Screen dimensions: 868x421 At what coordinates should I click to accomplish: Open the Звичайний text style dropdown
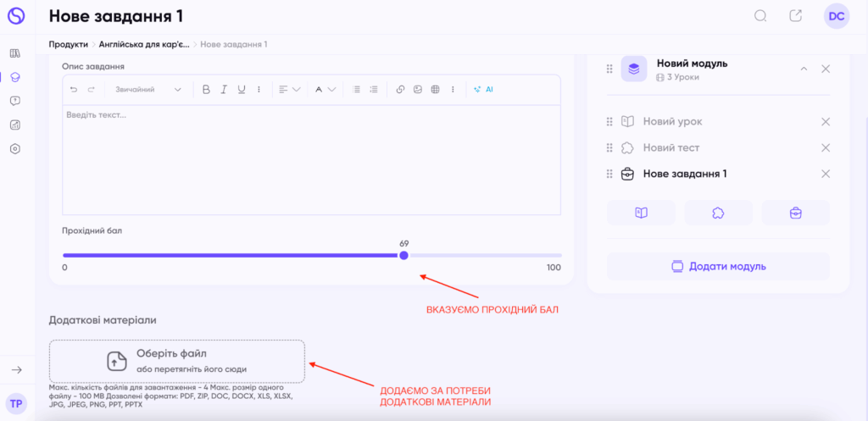click(147, 89)
